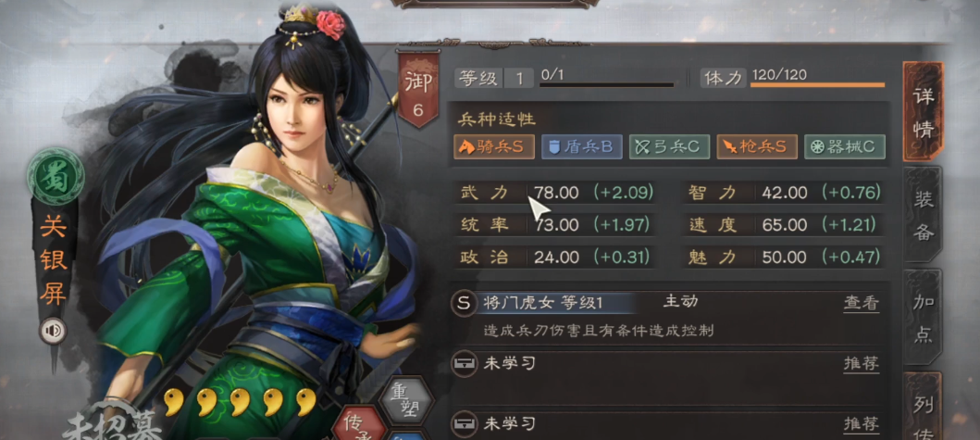Play the character voice speaker icon

[53, 332]
